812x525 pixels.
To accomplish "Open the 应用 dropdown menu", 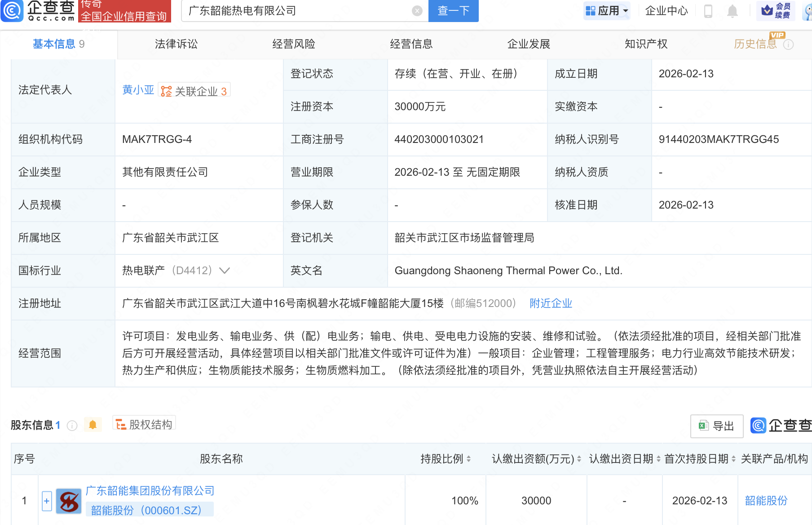I will [x=607, y=11].
